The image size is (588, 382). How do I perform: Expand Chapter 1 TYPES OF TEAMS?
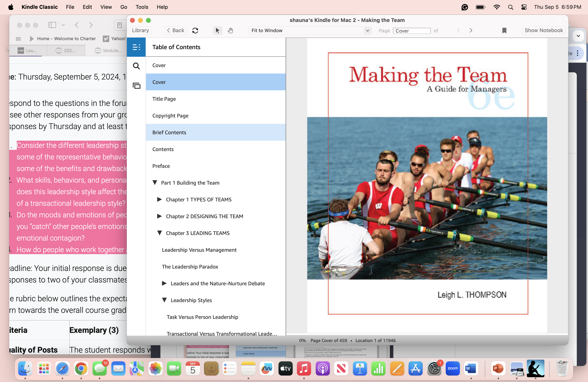[x=159, y=199]
